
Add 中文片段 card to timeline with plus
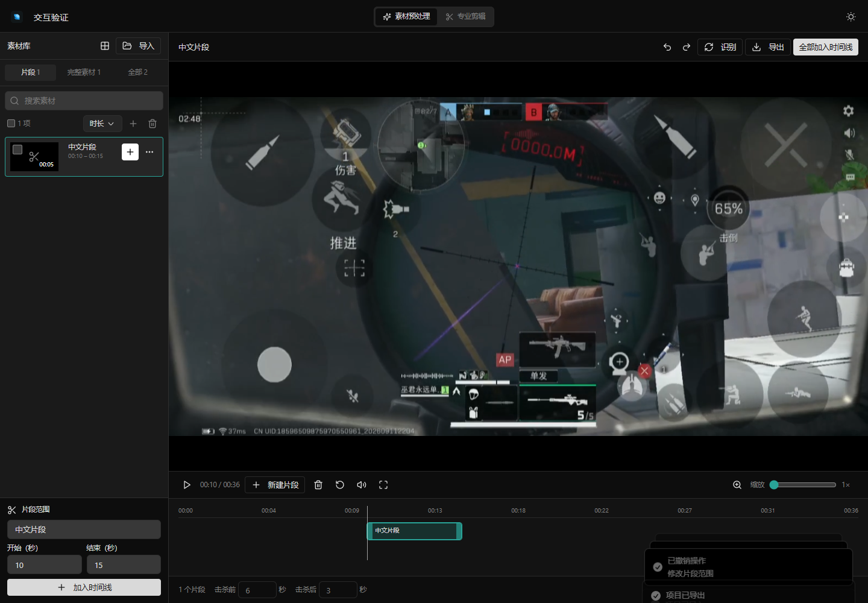[x=130, y=152]
